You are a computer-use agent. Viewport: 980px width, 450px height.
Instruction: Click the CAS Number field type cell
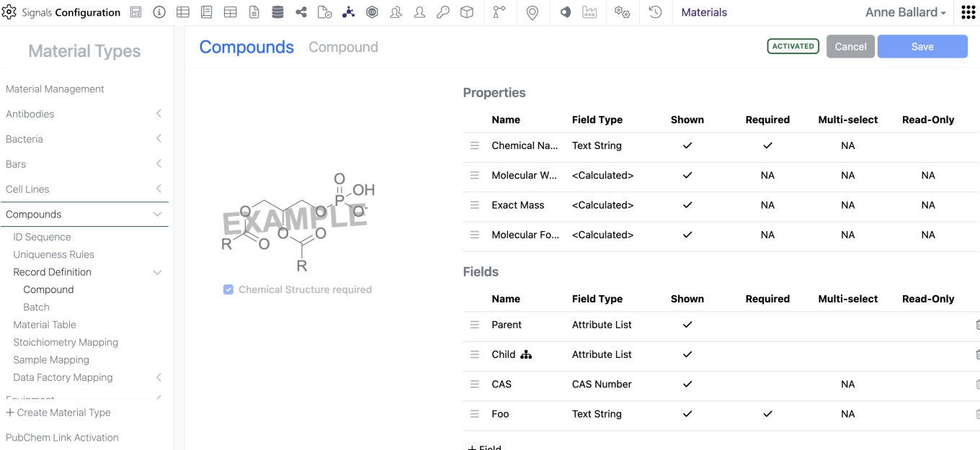click(602, 384)
